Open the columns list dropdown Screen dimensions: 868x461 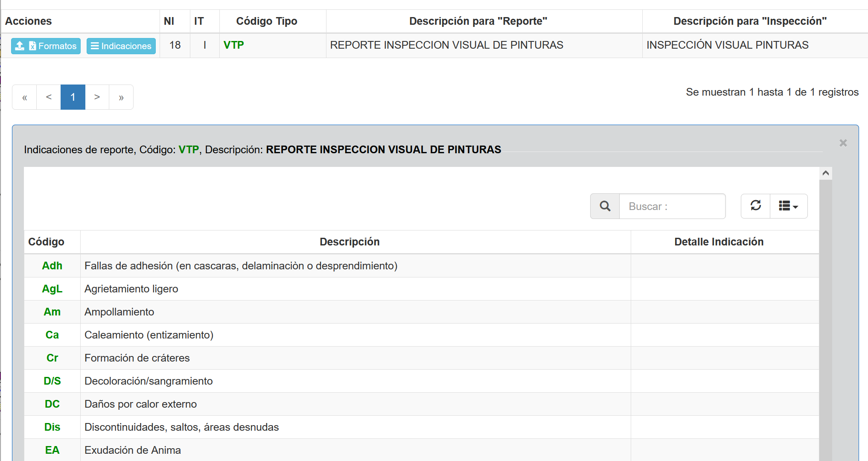[788, 206]
